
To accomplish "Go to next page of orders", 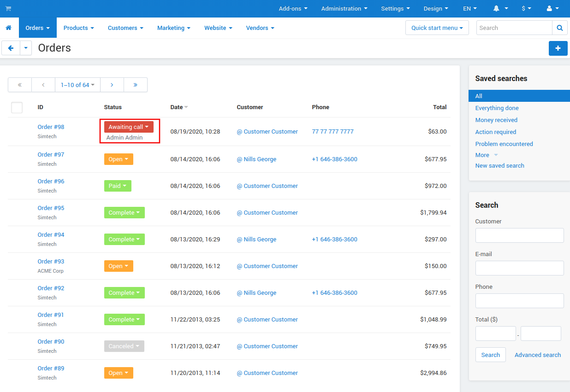I will pyautogui.click(x=112, y=85).
